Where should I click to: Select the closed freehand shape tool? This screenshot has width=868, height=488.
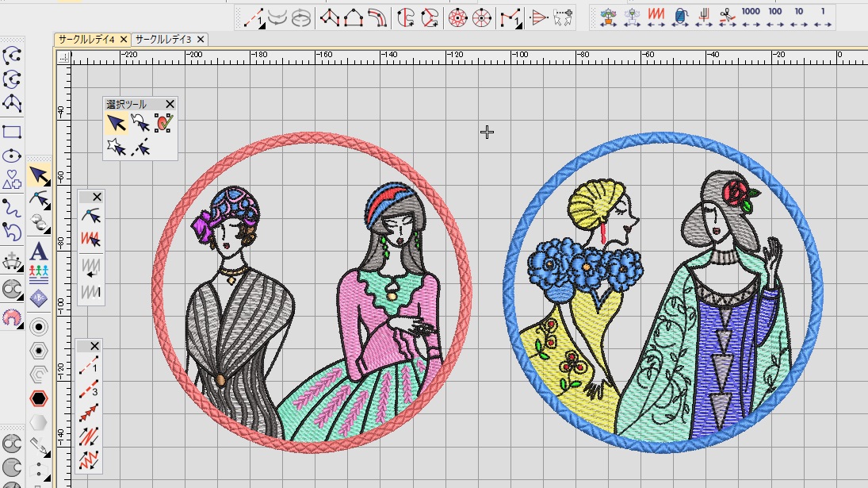(x=12, y=232)
